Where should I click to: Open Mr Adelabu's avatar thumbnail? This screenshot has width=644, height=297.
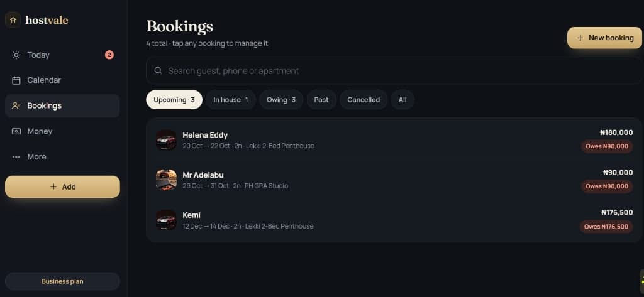[x=166, y=180]
